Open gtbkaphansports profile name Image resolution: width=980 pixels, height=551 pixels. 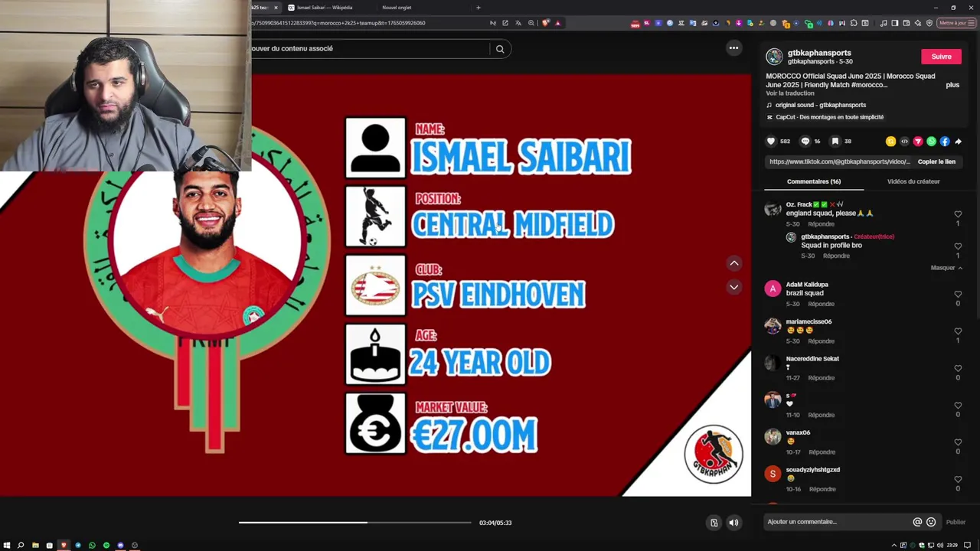[x=819, y=53]
